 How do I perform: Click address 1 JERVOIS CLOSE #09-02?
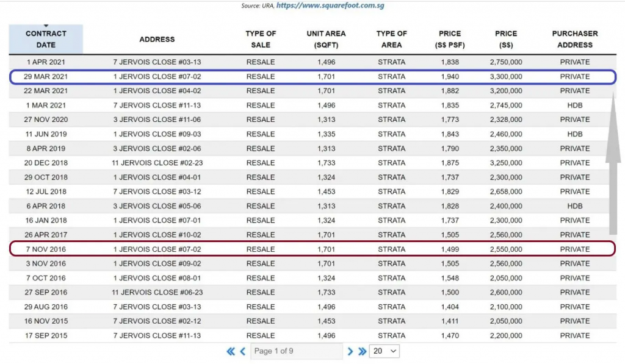tap(157, 263)
